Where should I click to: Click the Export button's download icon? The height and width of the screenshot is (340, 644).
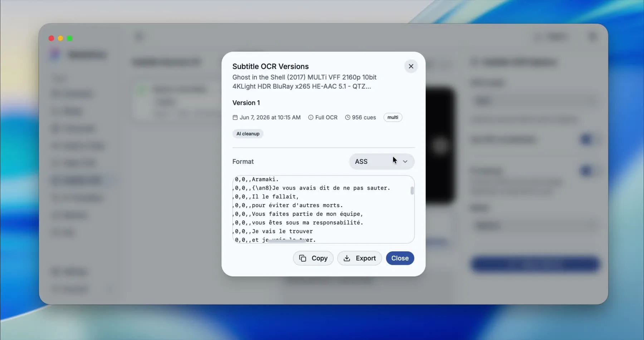(x=347, y=258)
